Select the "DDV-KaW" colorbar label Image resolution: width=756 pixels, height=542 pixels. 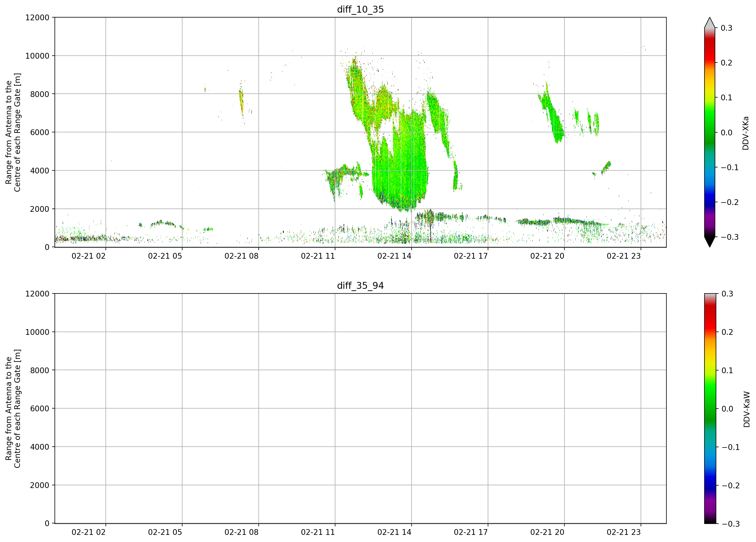[x=747, y=409]
